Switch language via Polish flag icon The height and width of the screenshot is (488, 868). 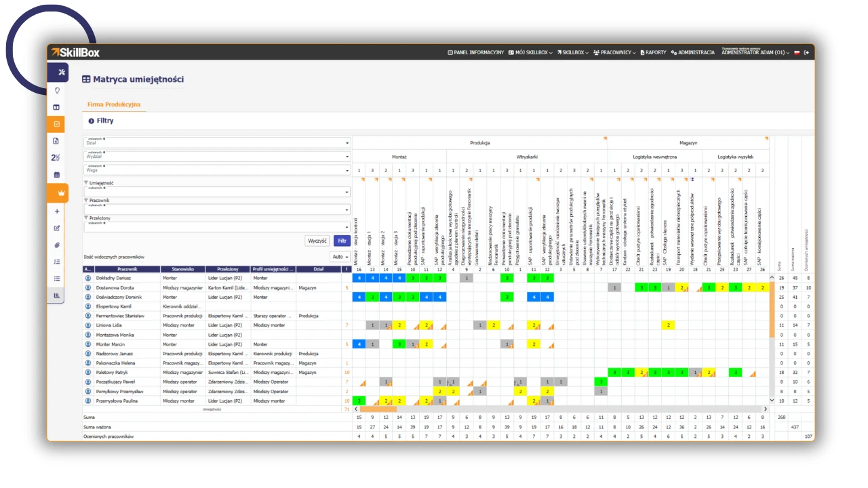(x=797, y=52)
